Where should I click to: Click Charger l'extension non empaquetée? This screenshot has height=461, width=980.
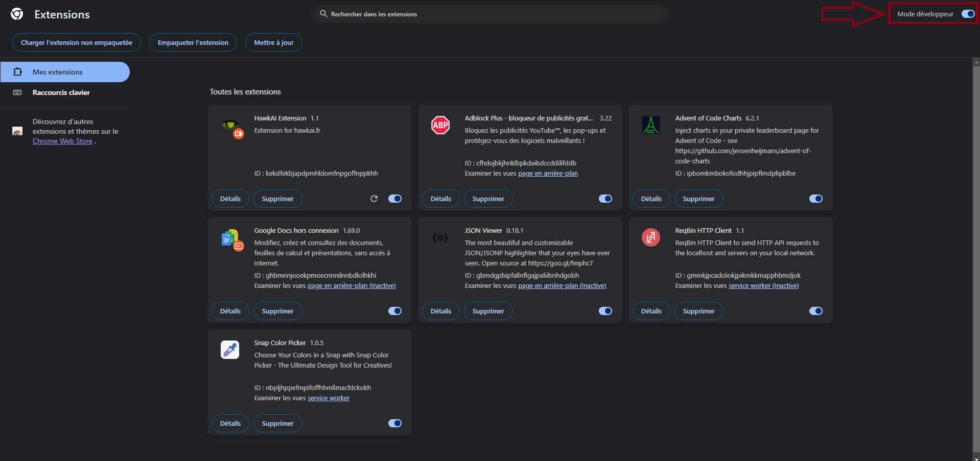click(x=77, y=42)
